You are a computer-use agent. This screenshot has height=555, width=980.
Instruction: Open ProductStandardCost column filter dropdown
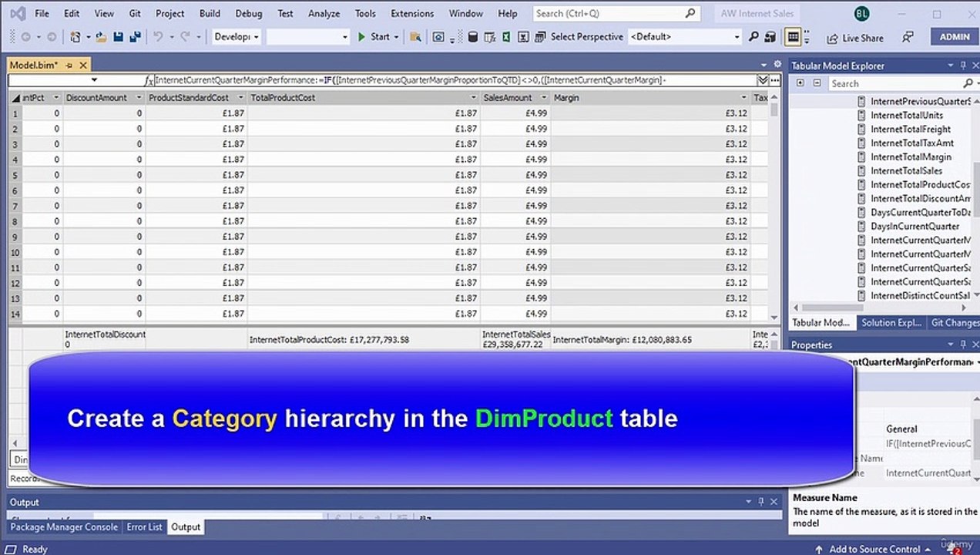click(x=240, y=98)
